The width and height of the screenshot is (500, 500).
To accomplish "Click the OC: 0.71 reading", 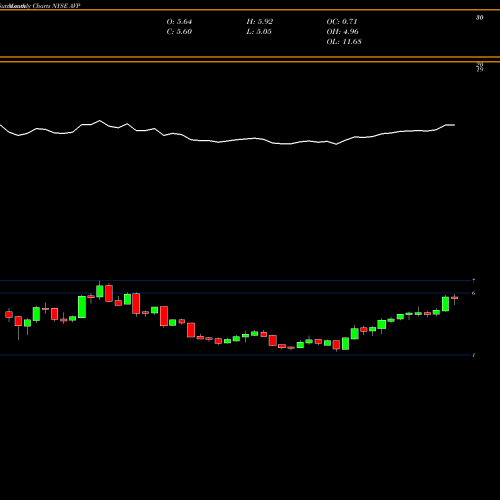I will [x=342, y=22].
